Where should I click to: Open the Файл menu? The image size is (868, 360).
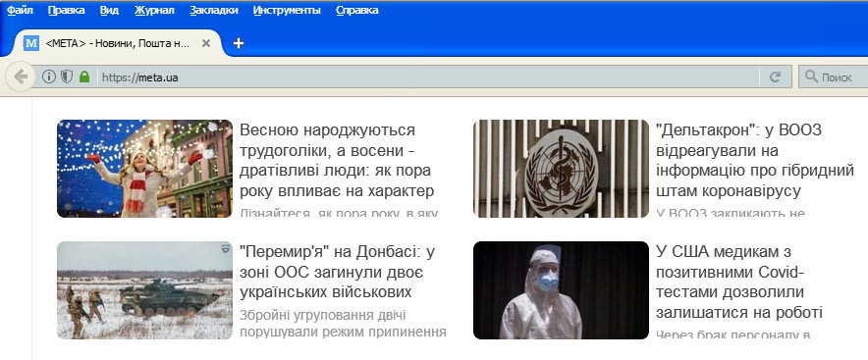[20, 10]
